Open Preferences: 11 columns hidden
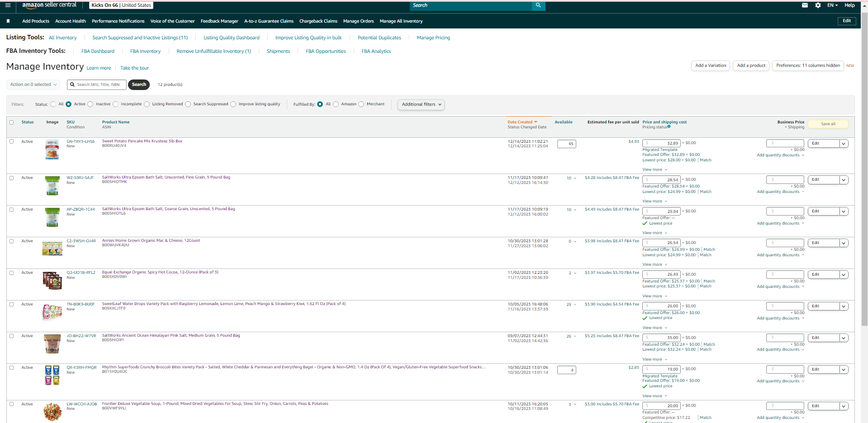This screenshot has height=423, width=868. (x=808, y=66)
